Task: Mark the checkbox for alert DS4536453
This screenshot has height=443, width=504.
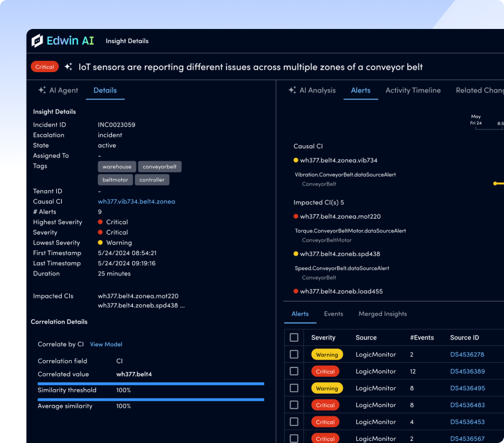Action: click(294, 422)
